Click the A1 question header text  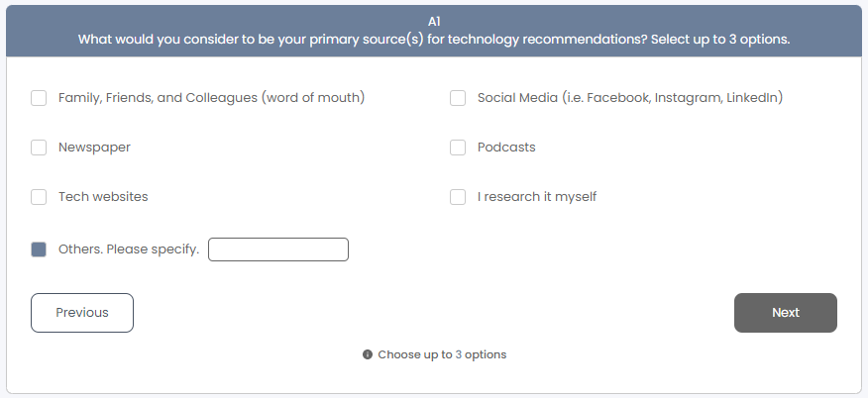[x=434, y=22]
